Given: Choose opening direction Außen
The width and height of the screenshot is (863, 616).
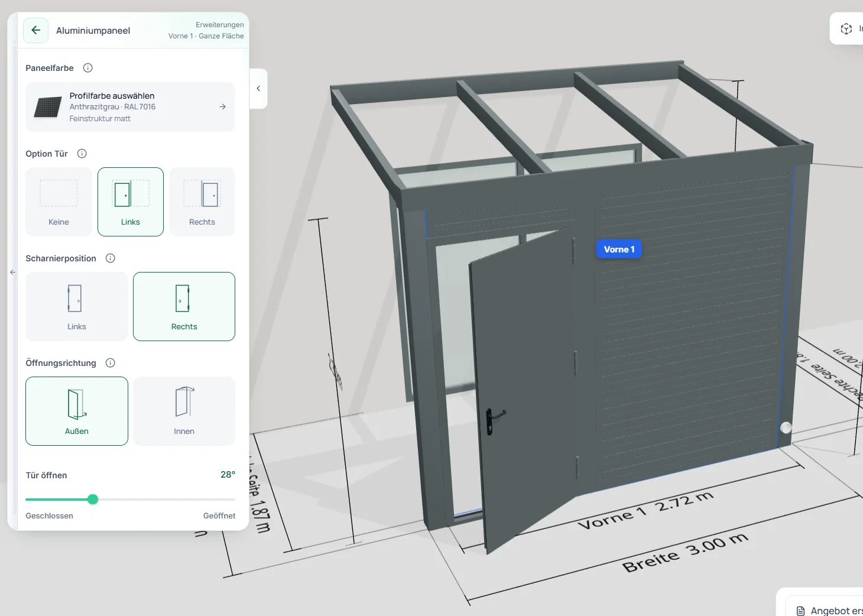Looking at the screenshot, I should click(x=77, y=411).
